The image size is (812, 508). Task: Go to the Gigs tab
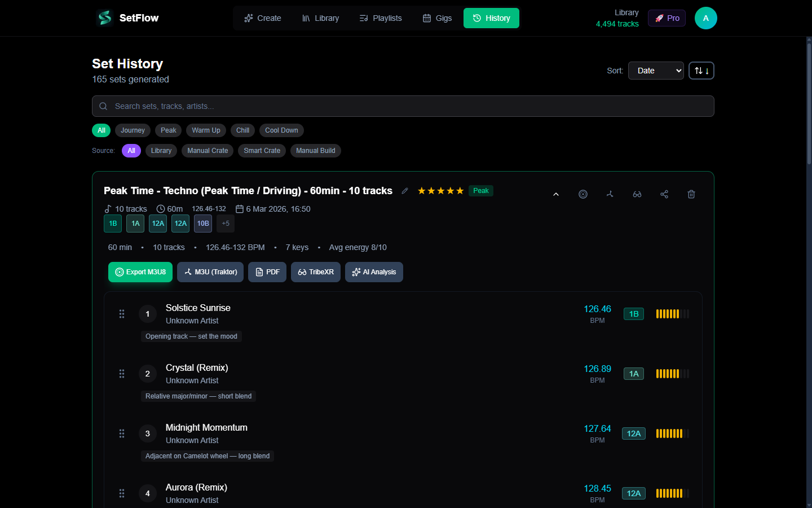(437, 18)
